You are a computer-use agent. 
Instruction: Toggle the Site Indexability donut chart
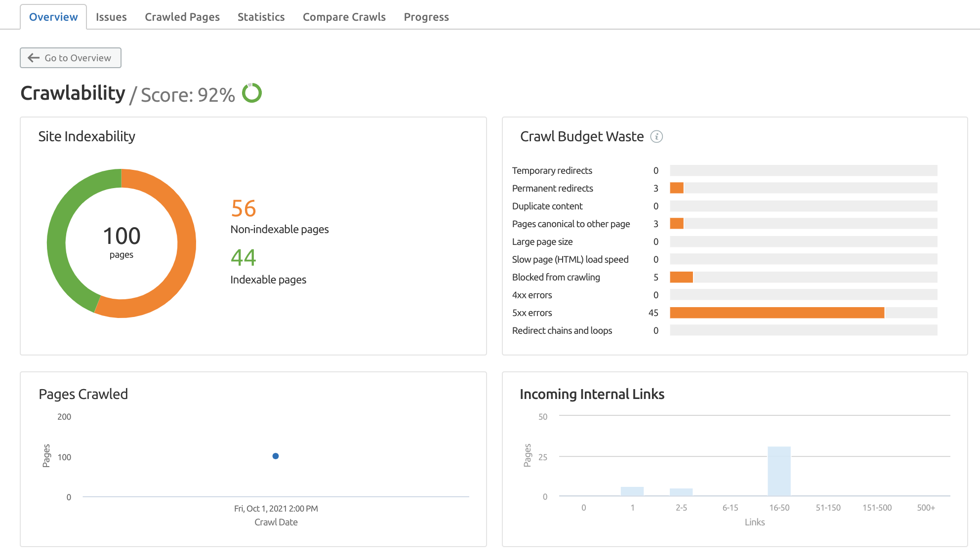coord(121,242)
